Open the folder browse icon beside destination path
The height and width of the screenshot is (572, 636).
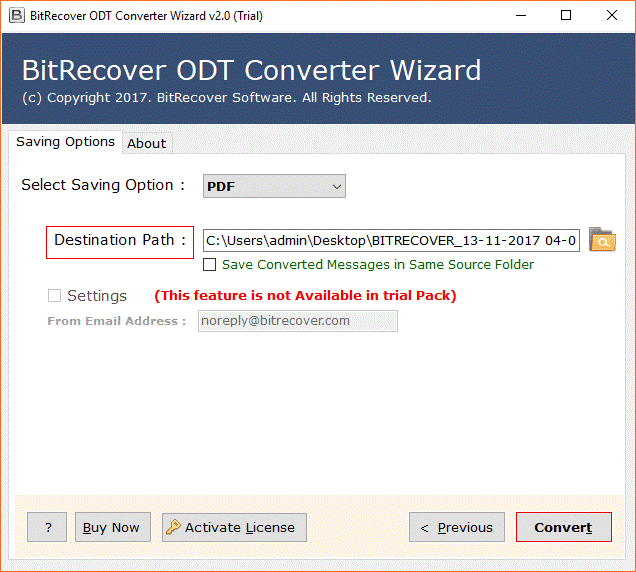coord(602,240)
